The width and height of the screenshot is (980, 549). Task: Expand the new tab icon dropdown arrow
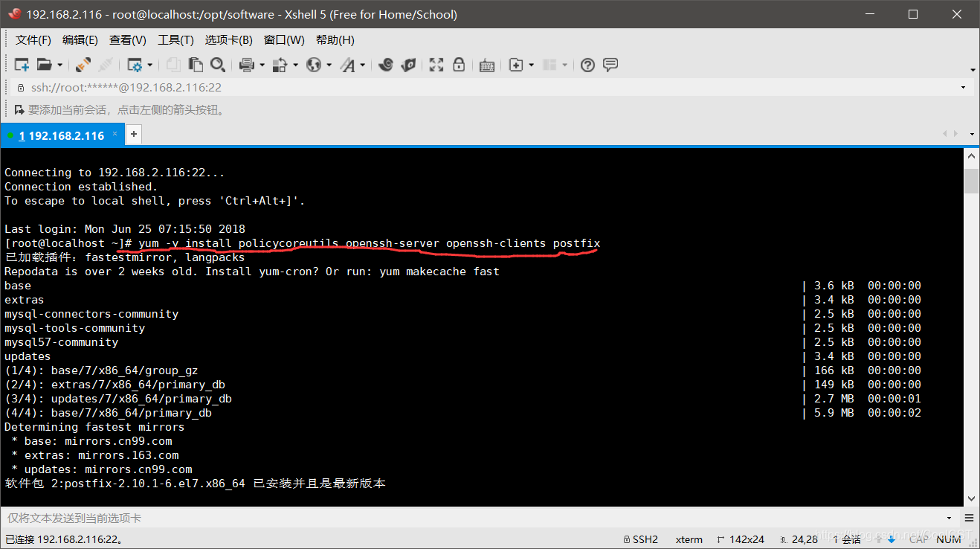[x=531, y=65]
